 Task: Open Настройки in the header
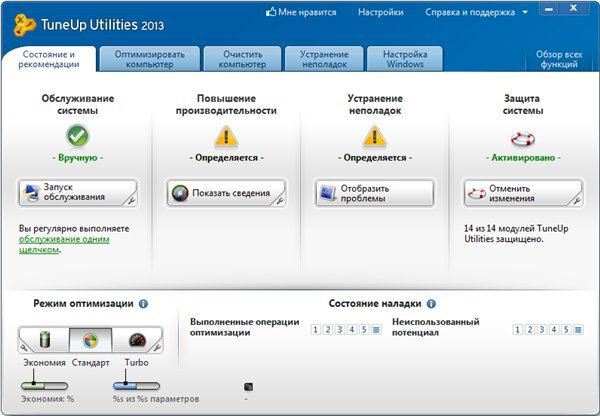(x=381, y=12)
